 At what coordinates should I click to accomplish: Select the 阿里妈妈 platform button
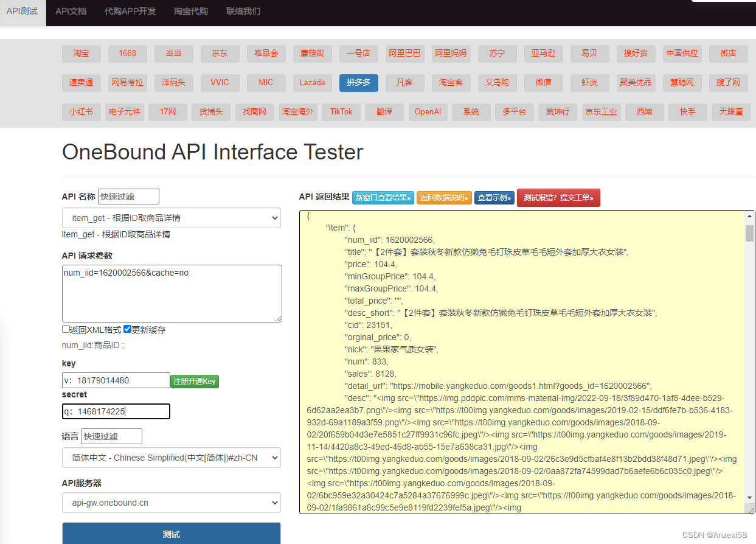click(x=451, y=54)
